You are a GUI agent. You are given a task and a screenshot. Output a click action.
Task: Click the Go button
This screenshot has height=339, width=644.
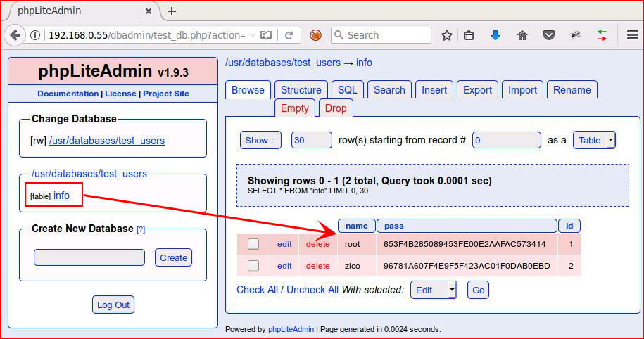478,290
